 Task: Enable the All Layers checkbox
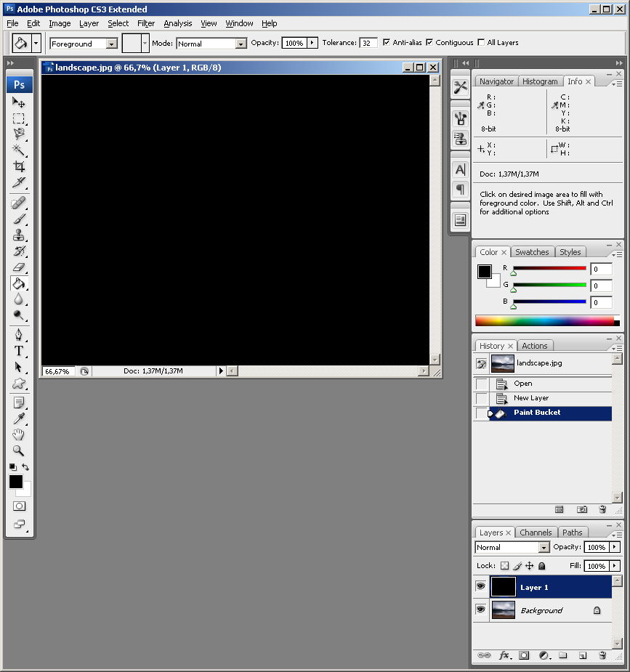coord(481,43)
